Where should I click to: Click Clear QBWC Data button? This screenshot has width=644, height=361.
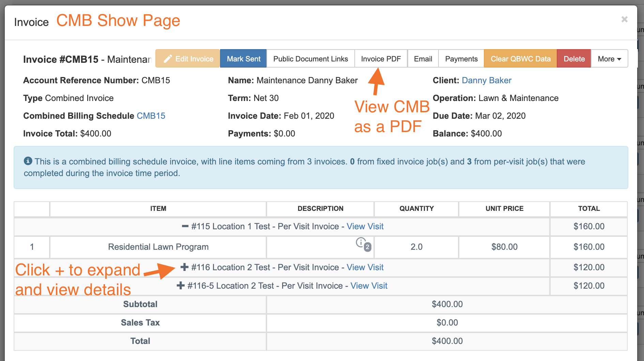coord(520,59)
